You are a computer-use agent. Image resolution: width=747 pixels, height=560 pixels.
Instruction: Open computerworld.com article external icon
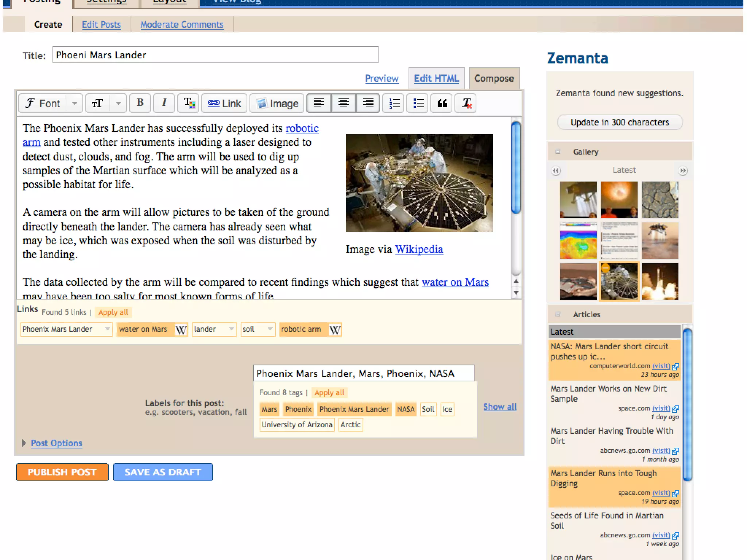click(x=676, y=366)
